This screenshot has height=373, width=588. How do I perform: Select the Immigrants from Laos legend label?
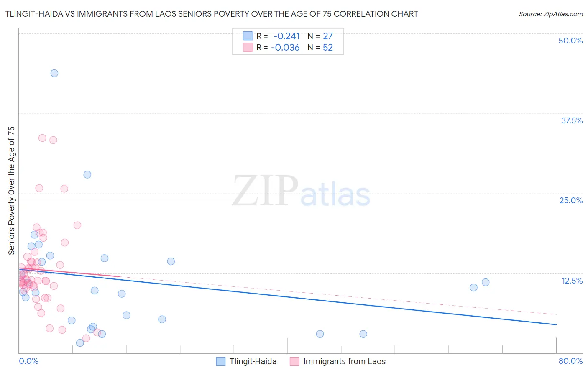[345, 361]
